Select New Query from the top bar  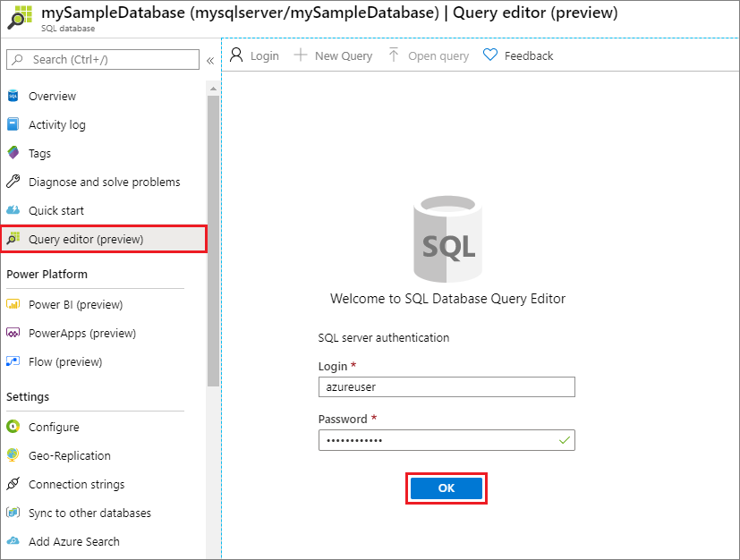pyautogui.click(x=333, y=55)
